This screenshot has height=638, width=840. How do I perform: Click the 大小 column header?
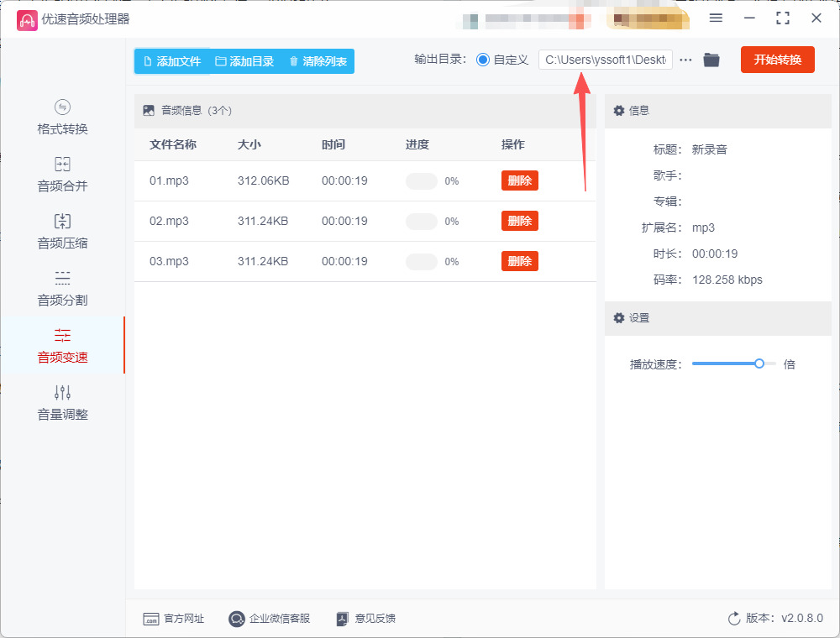tap(249, 144)
